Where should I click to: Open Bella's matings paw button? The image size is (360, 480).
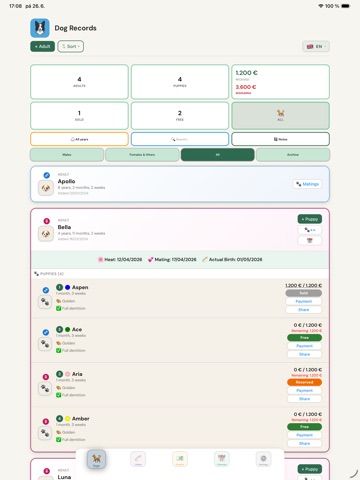tap(310, 230)
